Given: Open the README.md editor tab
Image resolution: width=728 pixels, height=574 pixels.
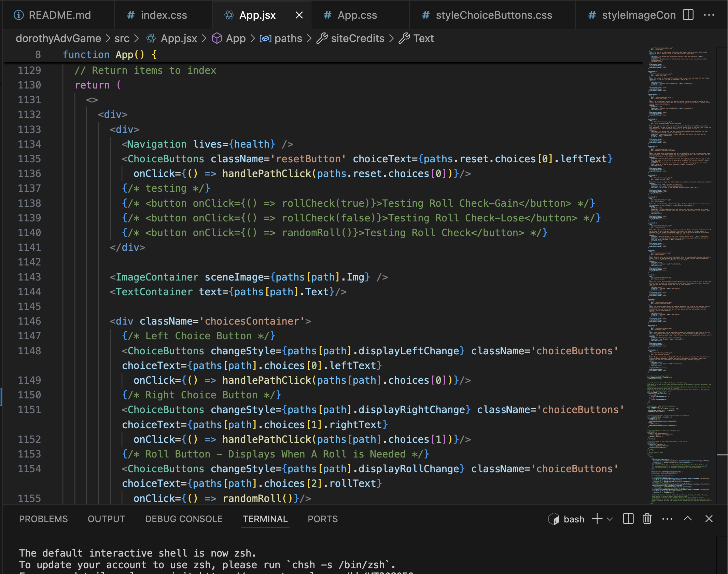Looking at the screenshot, I should [x=59, y=15].
